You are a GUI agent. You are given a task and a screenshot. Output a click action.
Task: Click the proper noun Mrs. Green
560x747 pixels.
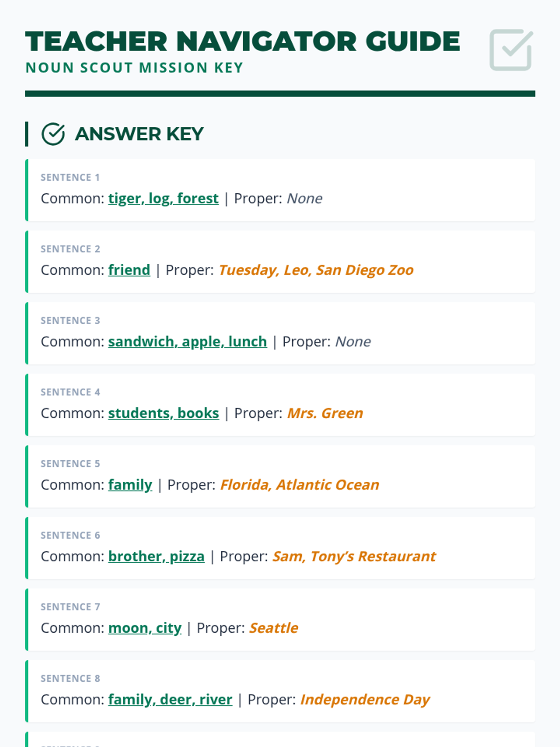pyautogui.click(x=325, y=413)
